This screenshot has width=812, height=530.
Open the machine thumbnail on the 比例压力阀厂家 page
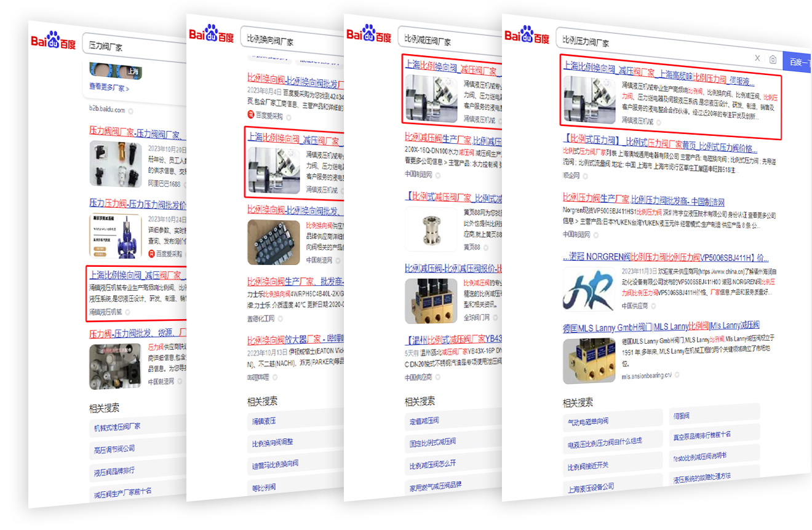tap(589, 100)
